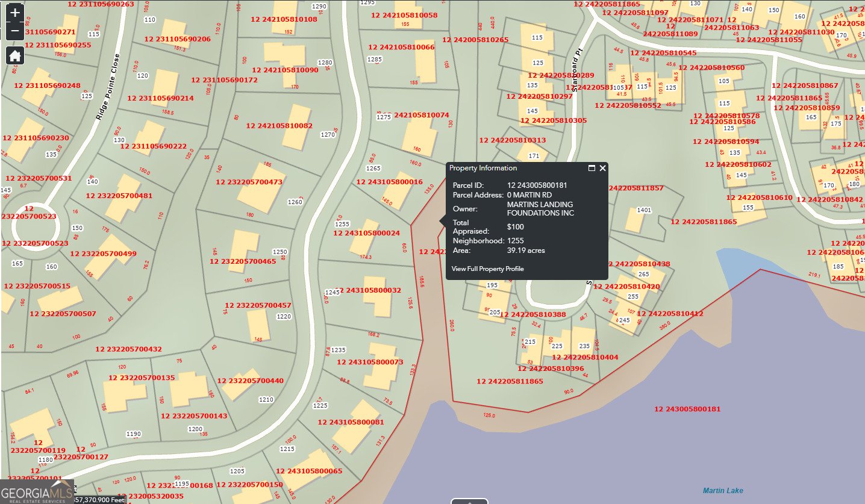Screen dimensions: 865x504
Task: Select parcel 12 232205700473
Action: click(249, 182)
